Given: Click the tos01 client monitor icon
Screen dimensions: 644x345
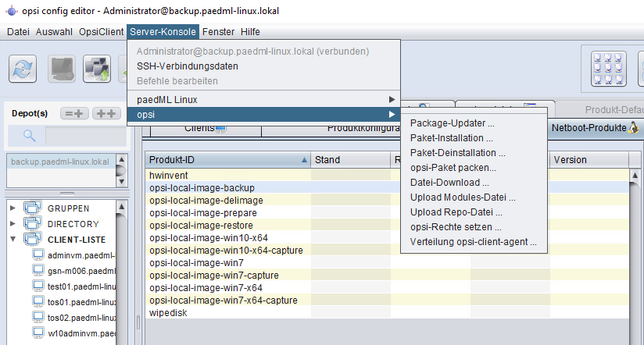Looking at the screenshot, I should tap(38, 301).
